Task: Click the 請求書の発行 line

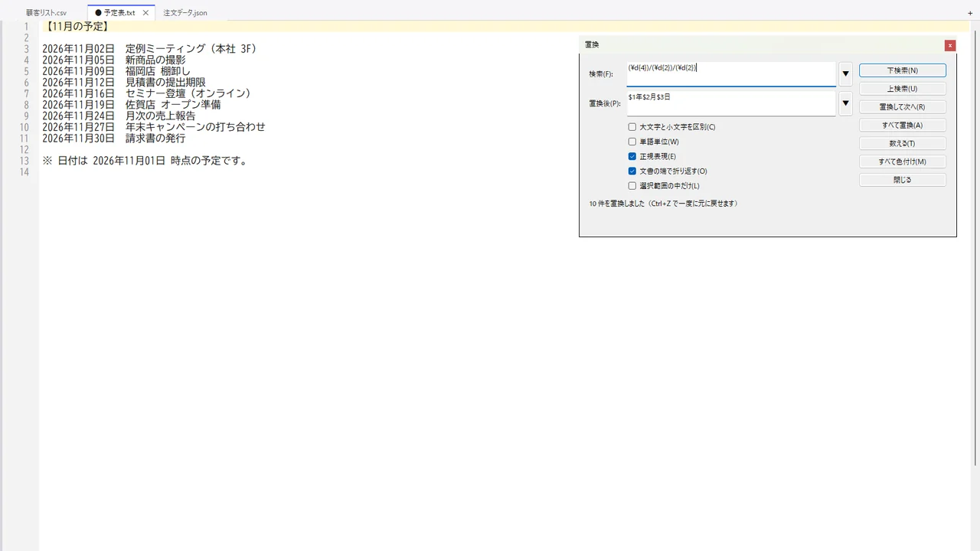Action: 113,139
